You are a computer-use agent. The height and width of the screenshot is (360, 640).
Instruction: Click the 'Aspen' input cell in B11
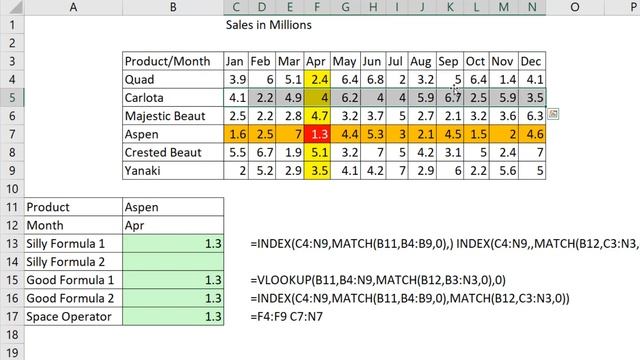pyautogui.click(x=173, y=207)
